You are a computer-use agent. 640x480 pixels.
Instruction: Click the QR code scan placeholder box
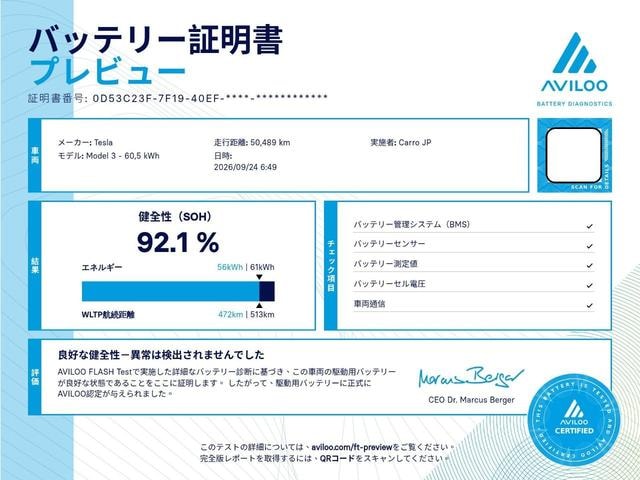(574, 155)
